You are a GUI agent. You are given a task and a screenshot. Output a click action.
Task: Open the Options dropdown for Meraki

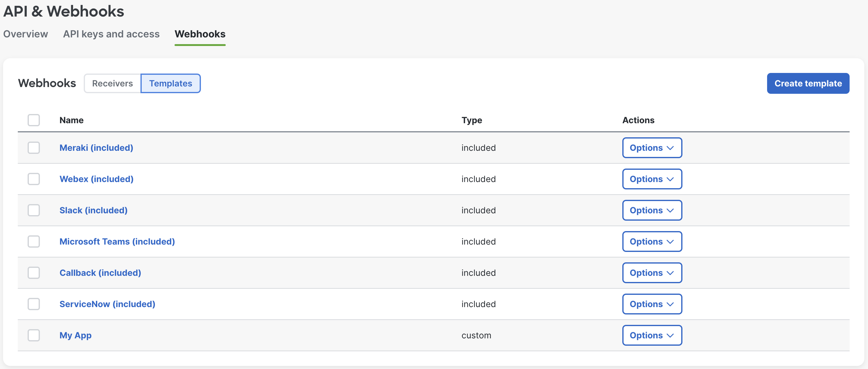(x=652, y=148)
